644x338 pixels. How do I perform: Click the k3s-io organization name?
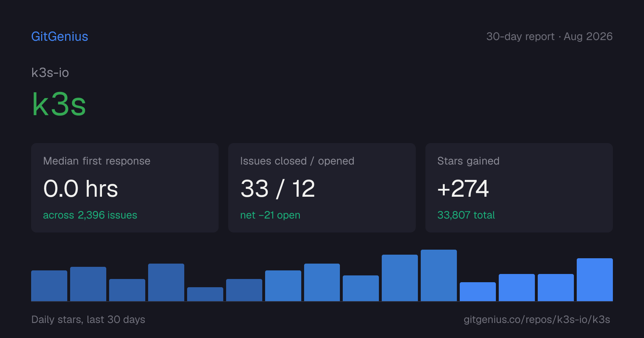50,73
